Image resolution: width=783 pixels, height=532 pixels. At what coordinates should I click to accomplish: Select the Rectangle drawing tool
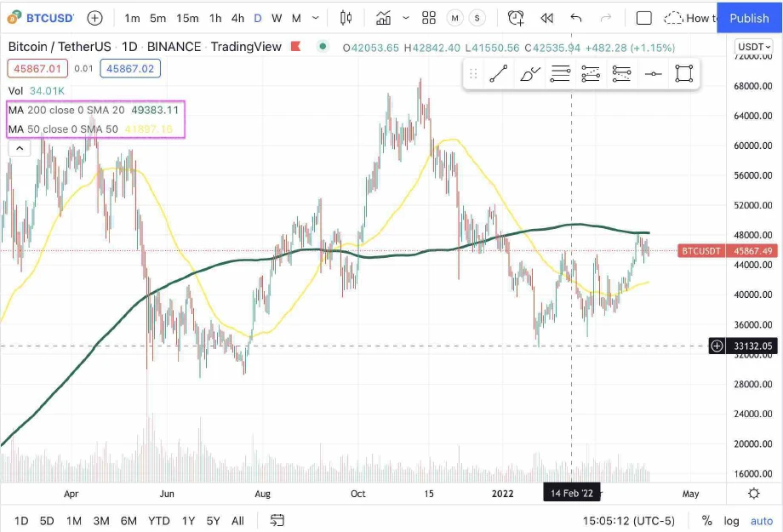coord(683,74)
